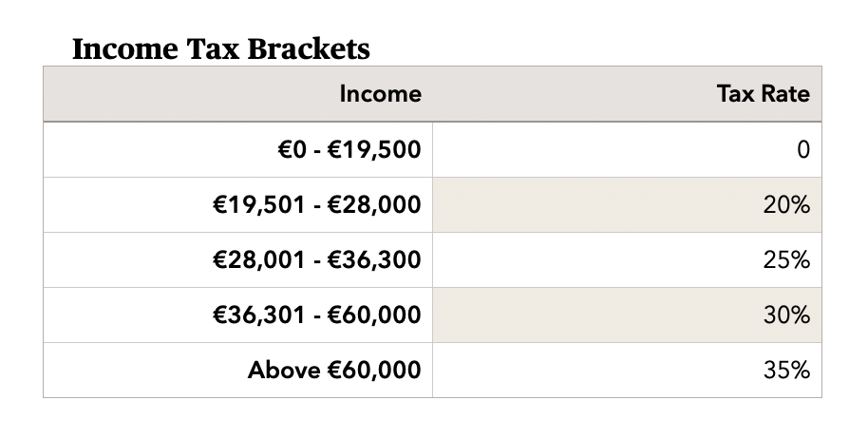
Task: Select the €19,501 - €28,000 income cell
Action: (x=317, y=204)
